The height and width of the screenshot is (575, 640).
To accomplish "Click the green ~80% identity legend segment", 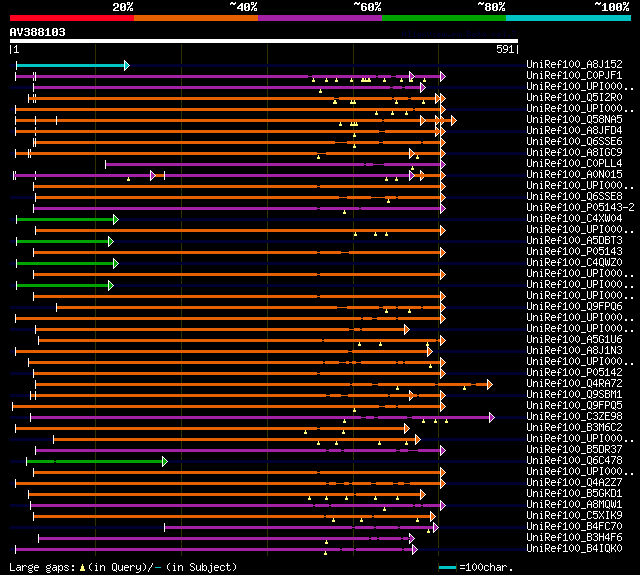I will (444, 18).
